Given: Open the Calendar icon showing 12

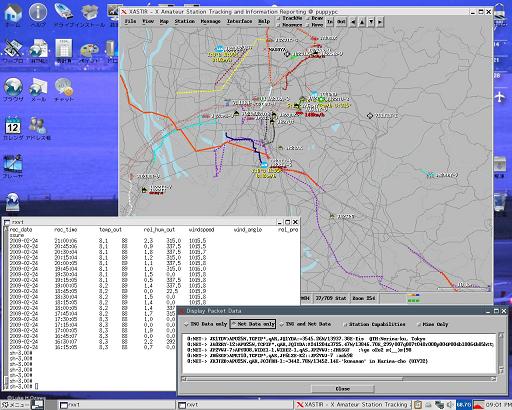Looking at the screenshot, I should 13,128.
